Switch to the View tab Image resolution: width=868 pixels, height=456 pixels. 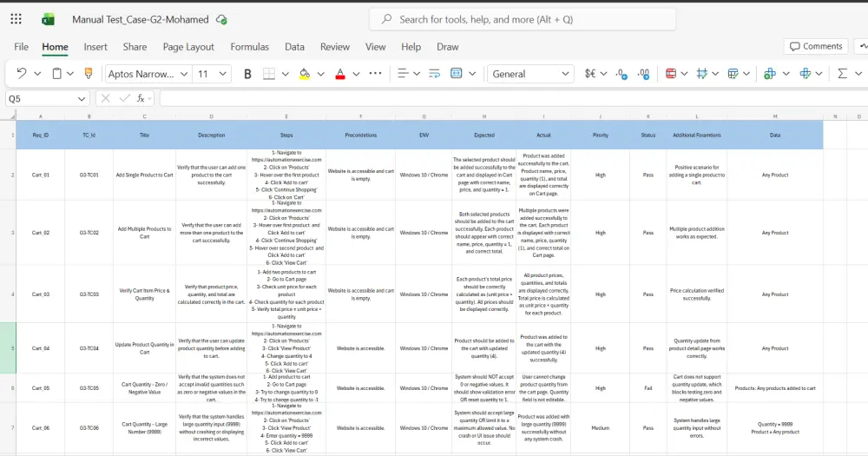pyautogui.click(x=375, y=47)
